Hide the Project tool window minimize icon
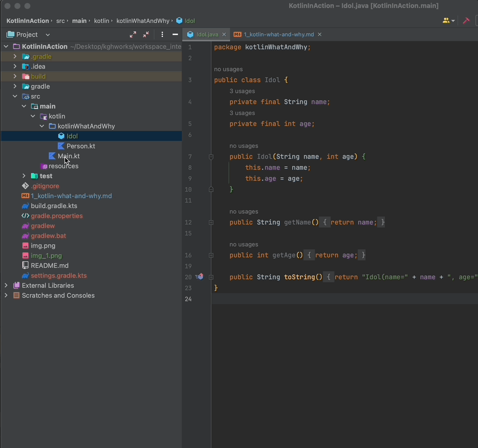 [x=175, y=34]
